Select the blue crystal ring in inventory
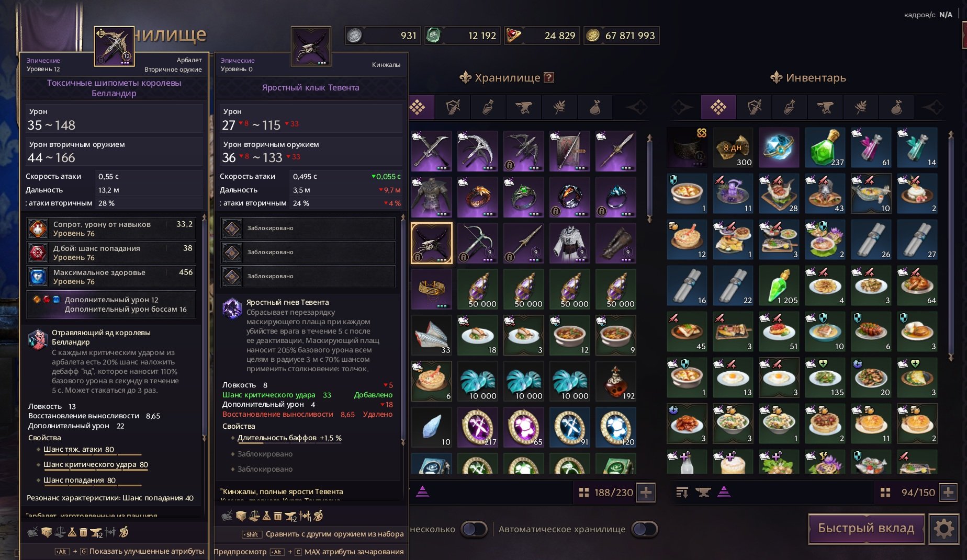The width and height of the screenshot is (967, 560). 779,148
